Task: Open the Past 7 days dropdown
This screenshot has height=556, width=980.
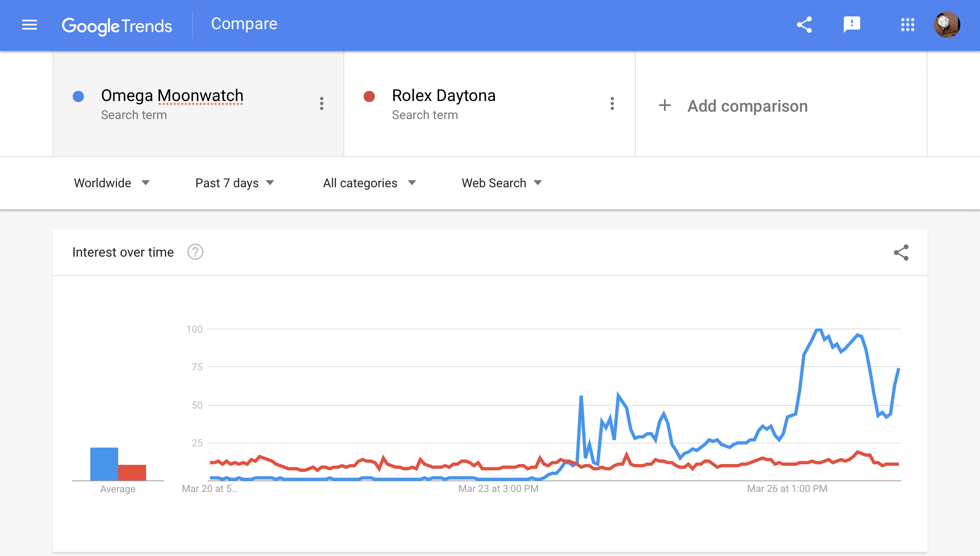Action: click(x=235, y=183)
